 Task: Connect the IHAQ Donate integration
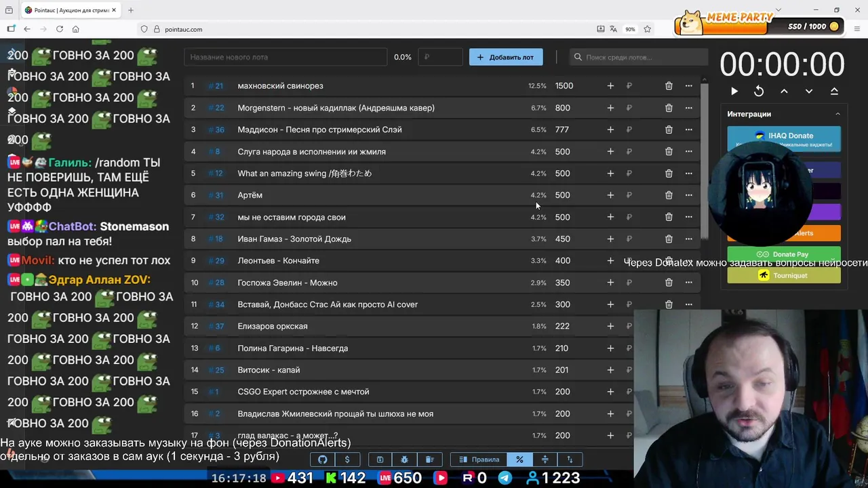coord(784,138)
